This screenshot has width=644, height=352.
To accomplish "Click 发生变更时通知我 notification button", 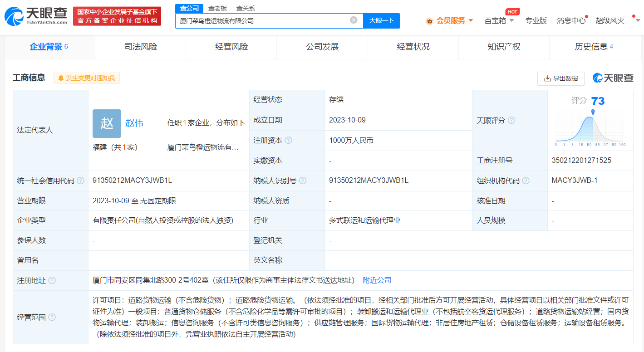I will (86, 78).
